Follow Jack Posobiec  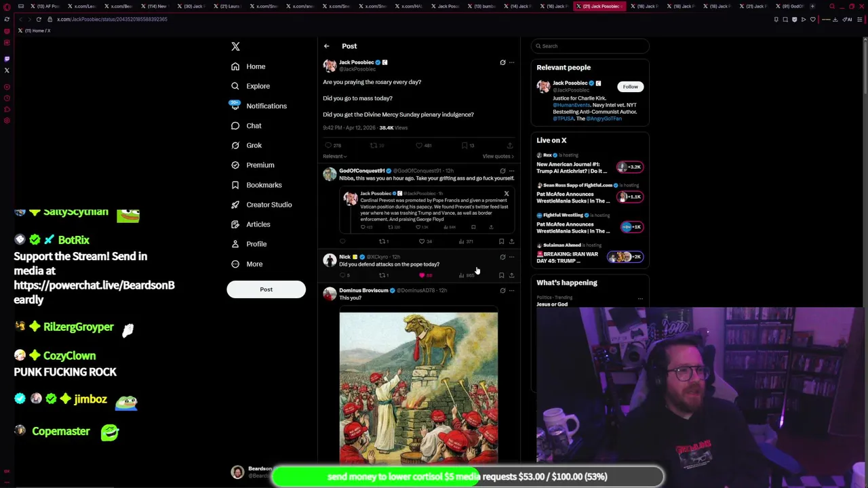630,87
